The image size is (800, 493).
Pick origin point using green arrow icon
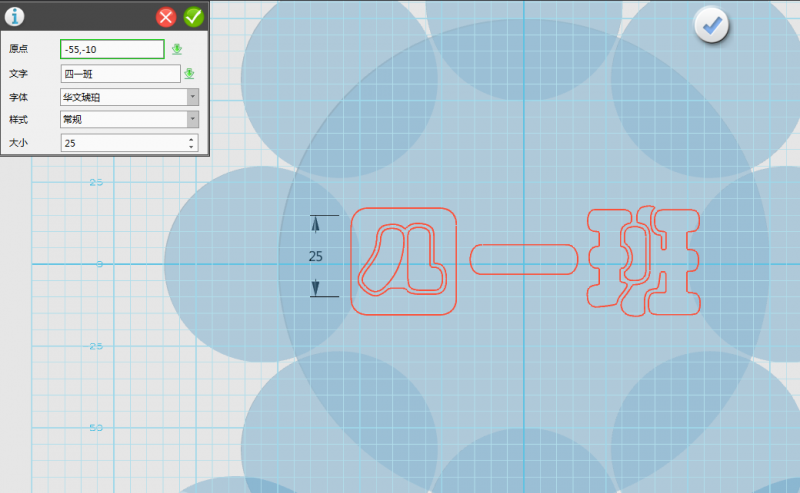(x=177, y=49)
